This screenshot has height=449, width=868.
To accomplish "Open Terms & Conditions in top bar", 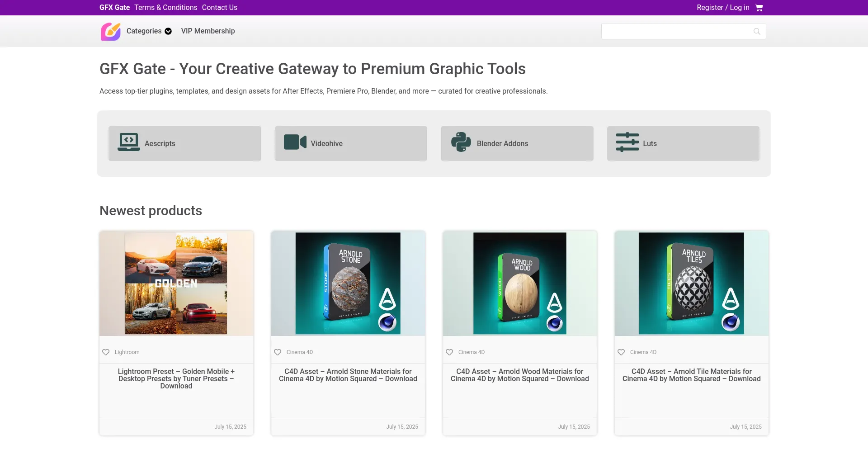I will [x=165, y=8].
